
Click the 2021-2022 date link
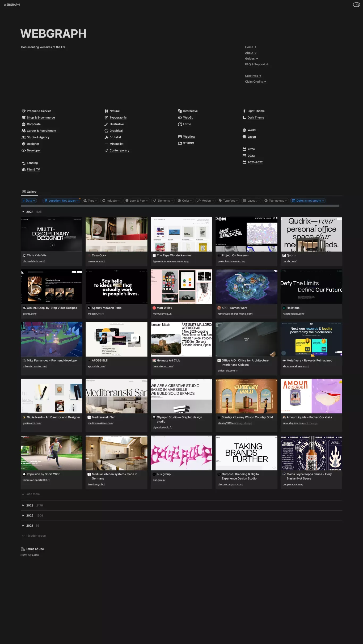point(255,162)
